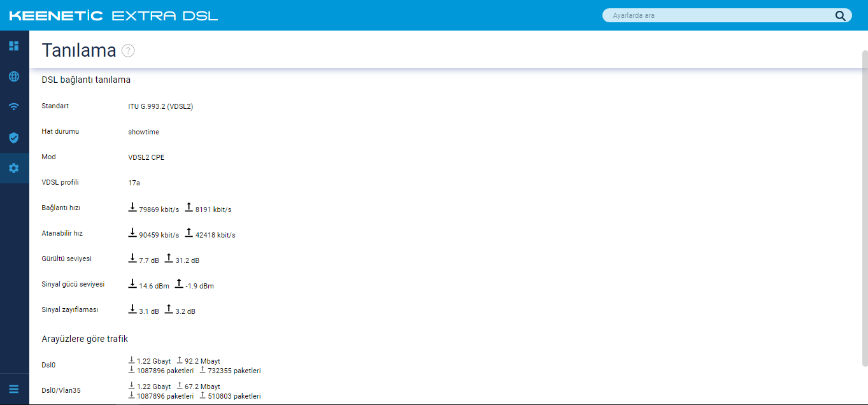The height and width of the screenshot is (405, 868).
Task: Select noise margin value '7.7 dB'
Action: click(149, 260)
